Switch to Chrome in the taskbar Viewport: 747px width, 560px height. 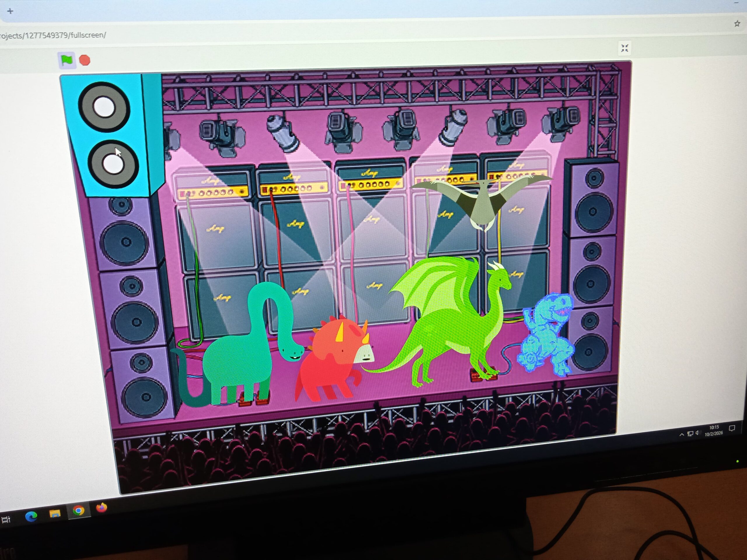pos(78,510)
